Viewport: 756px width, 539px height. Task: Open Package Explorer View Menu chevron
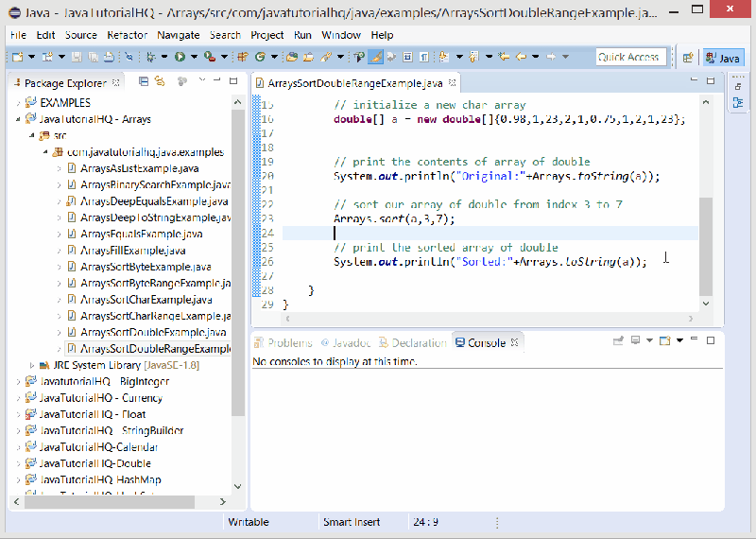click(202, 80)
